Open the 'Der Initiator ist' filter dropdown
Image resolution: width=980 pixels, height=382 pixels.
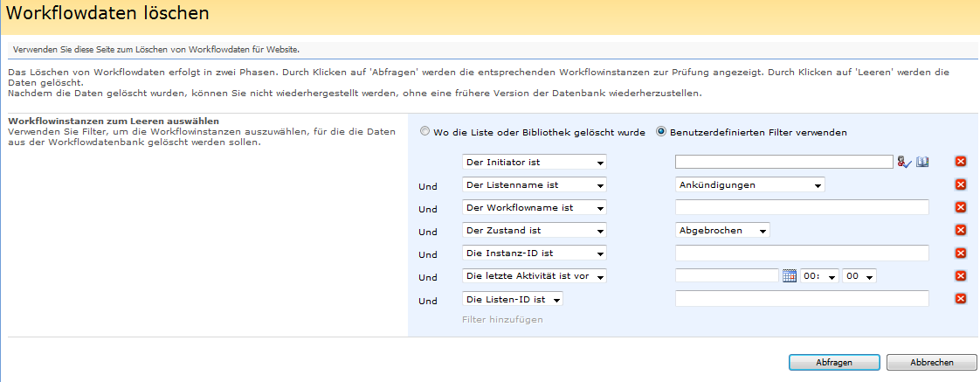click(x=534, y=162)
